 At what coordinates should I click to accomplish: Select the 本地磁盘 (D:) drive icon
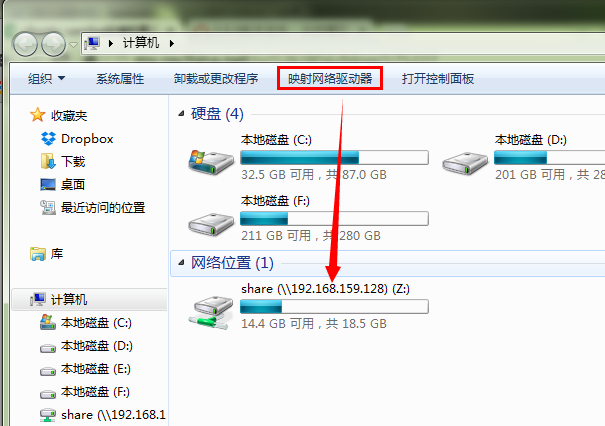465,163
